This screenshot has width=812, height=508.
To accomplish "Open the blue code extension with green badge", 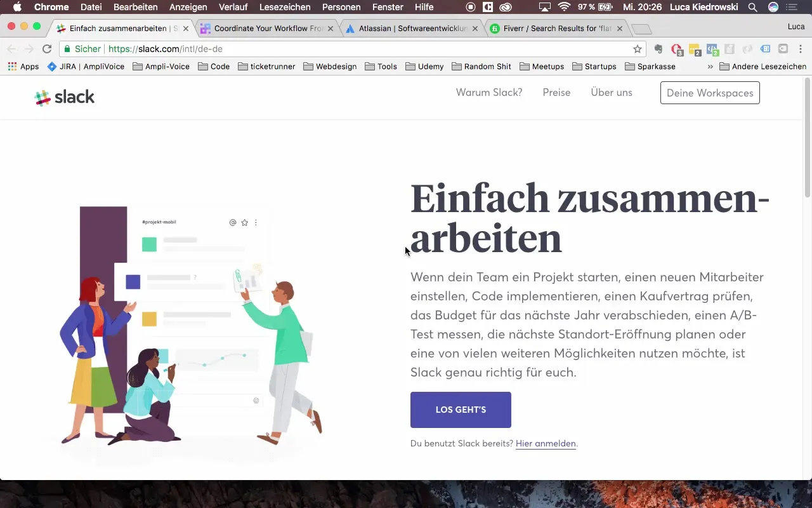I will (x=712, y=50).
